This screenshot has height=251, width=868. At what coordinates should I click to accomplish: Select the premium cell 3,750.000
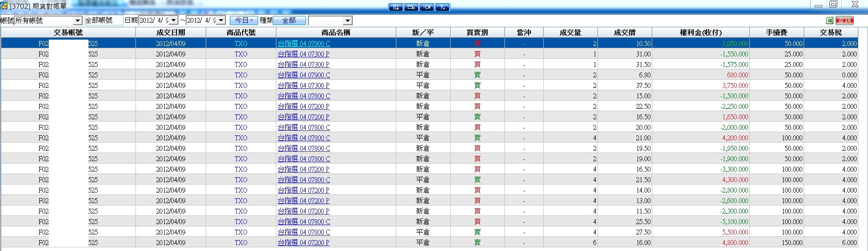click(x=701, y=85)
